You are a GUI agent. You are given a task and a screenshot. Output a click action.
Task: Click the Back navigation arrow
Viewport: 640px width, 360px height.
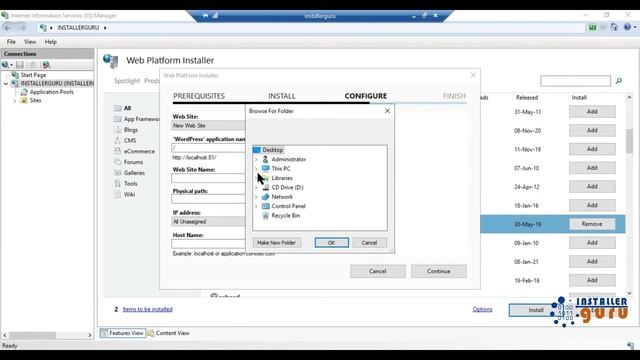[8, 27]
